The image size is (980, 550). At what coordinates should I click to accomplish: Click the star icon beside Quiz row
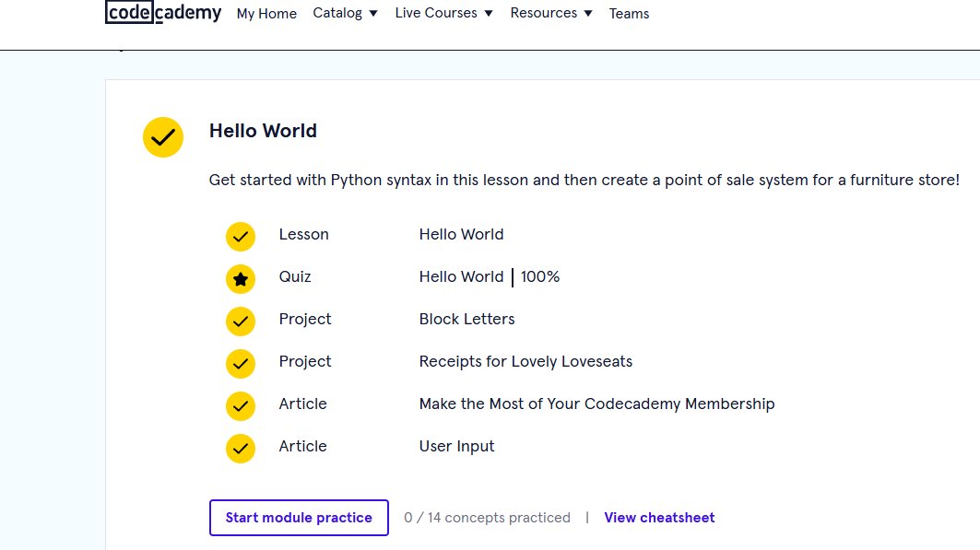pos(241,279)
